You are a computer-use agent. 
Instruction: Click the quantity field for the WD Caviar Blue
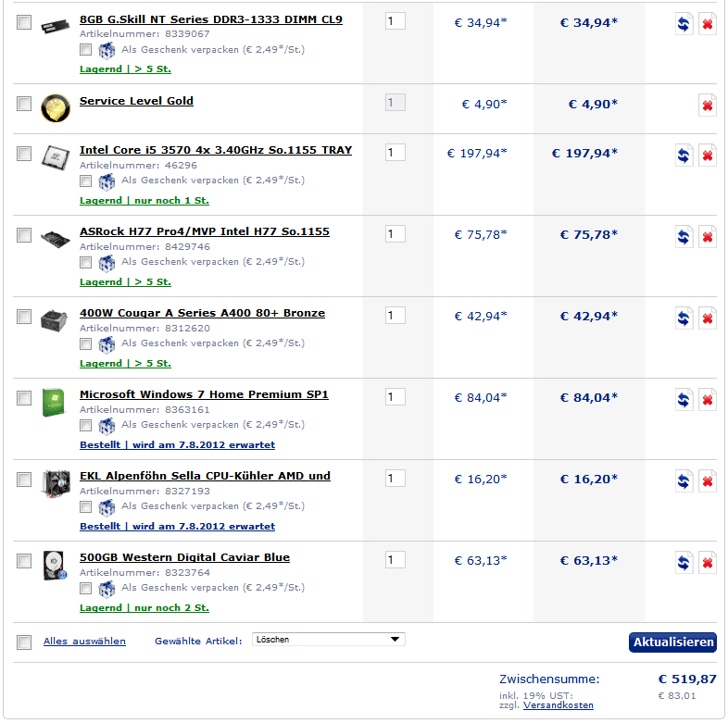395,560
